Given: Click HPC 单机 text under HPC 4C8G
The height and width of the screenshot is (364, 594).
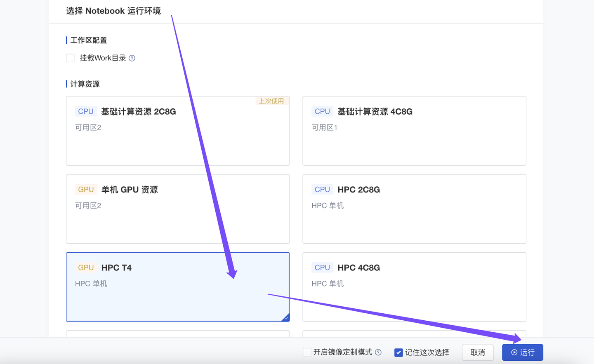Looking at the screenshot, I should point(328,284).
